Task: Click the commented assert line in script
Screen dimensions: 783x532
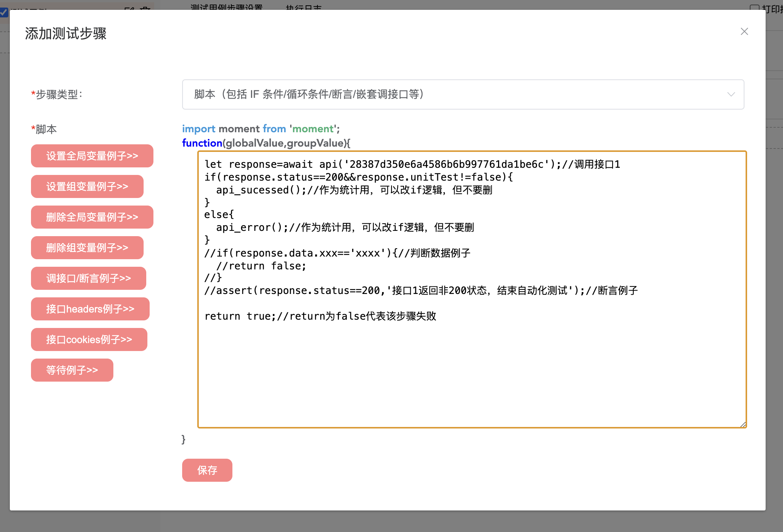Action: coord(421,290)
